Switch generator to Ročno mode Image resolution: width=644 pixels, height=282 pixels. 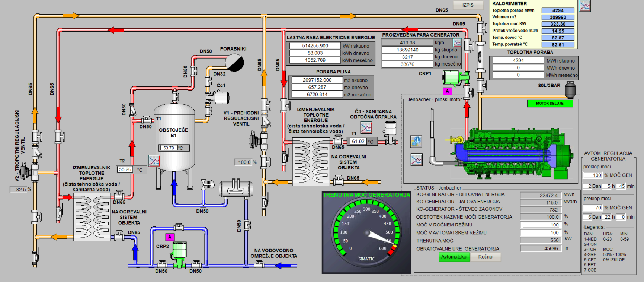[485, 257]
